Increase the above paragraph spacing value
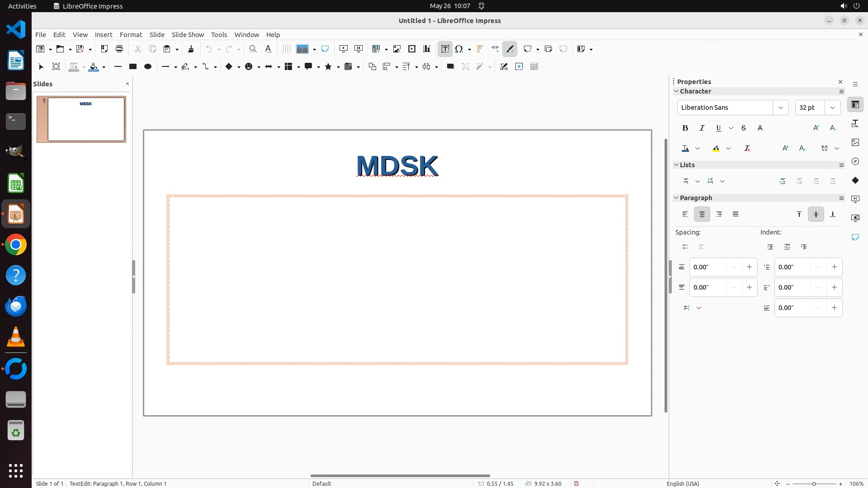This screenshot has width=868, height=488. [x=749, y=267]
